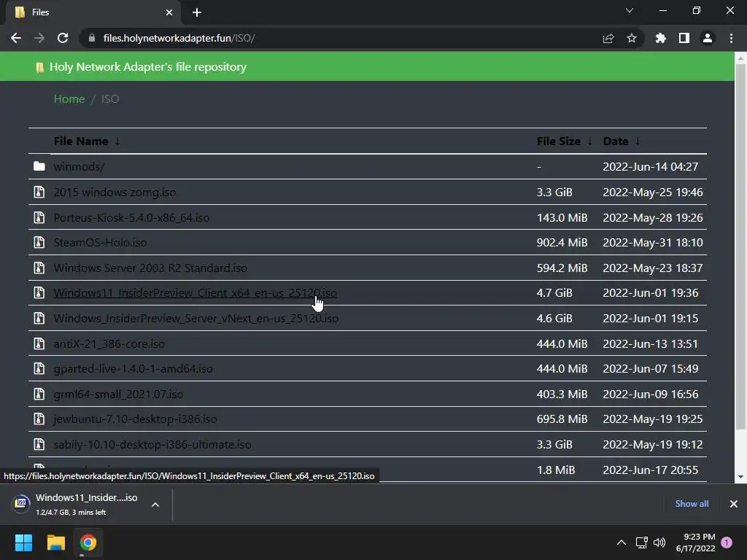Viewport: 747px width, 560px height.
Task: Open the tab search chevron in the title bar
Action: [630, 10]
